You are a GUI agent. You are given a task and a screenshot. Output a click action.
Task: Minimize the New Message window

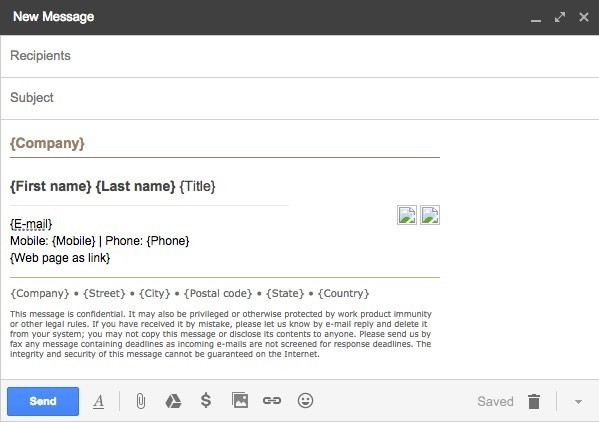[x=536, y=20]
